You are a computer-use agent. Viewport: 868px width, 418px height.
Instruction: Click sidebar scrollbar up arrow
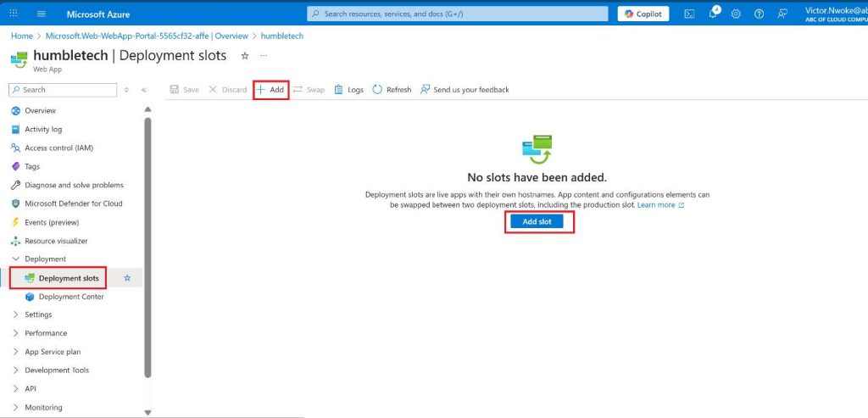point(147,109)
